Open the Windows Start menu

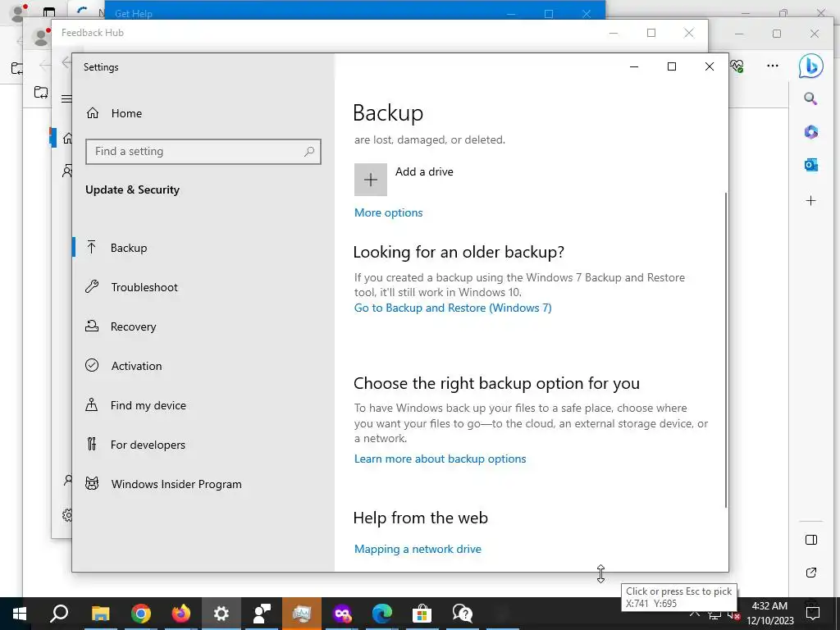coord(20,613)
